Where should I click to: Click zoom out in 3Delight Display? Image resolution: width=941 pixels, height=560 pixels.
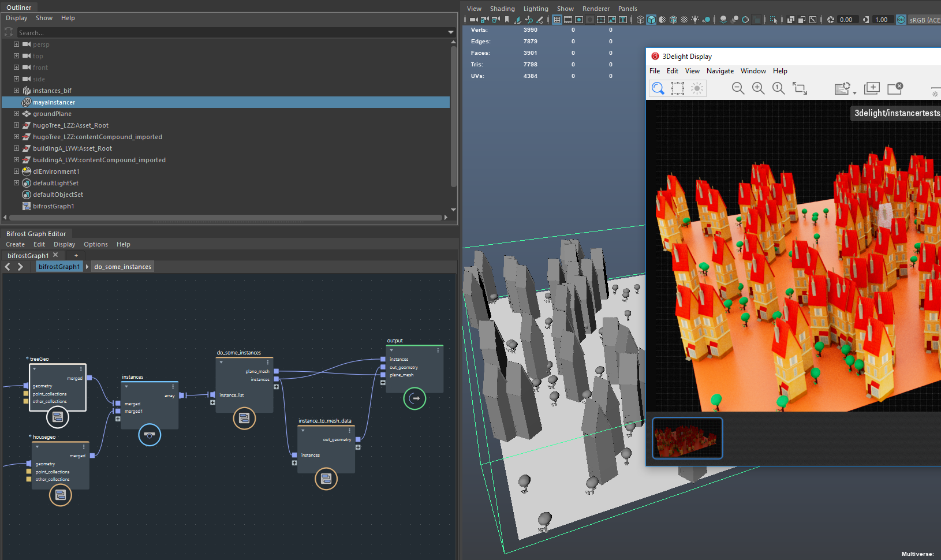tap(738, 88)
